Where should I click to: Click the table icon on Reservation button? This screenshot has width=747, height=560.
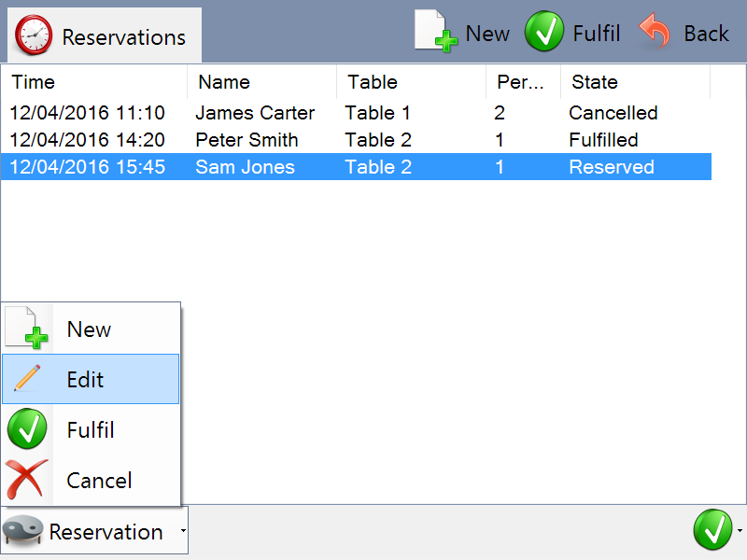[x=24, y=531]
